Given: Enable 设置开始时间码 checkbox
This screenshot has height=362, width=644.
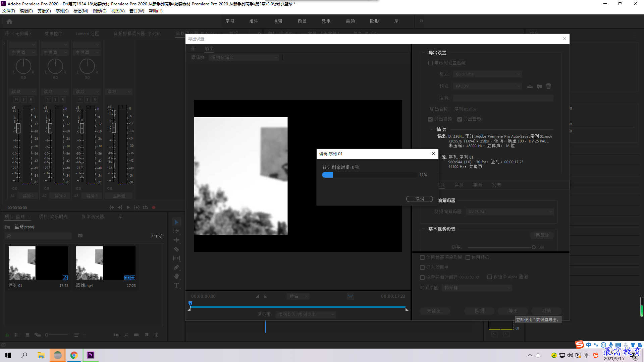Looking at the screenshot, I should click(422, 278).
